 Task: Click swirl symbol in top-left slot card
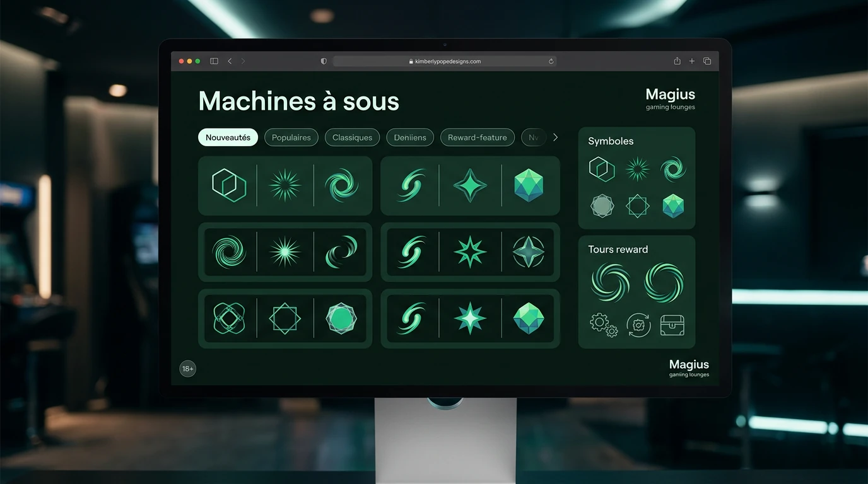(x=341, y=185)
